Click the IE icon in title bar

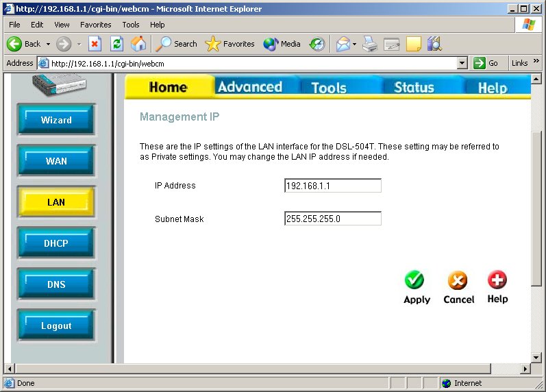(x=9, y=9)
